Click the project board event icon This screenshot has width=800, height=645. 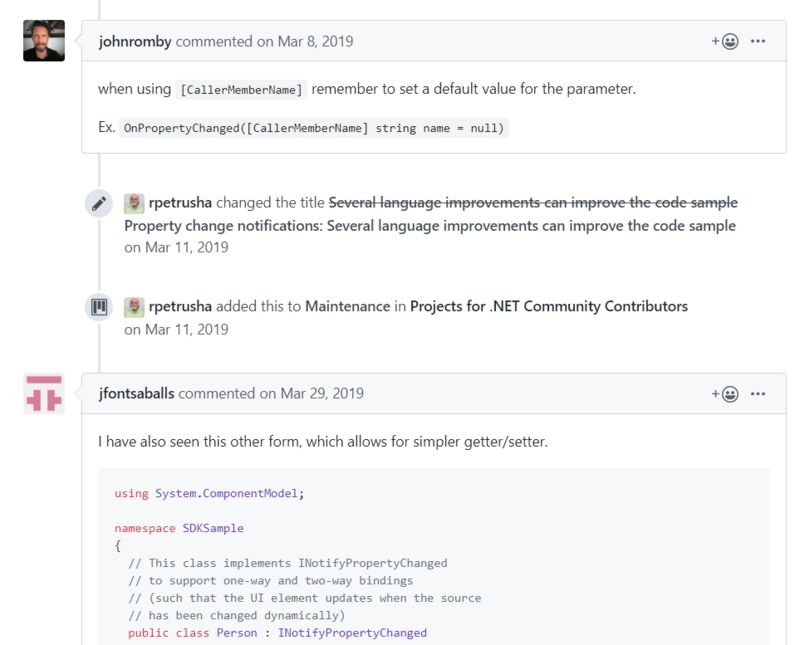[x=99, y=307]
